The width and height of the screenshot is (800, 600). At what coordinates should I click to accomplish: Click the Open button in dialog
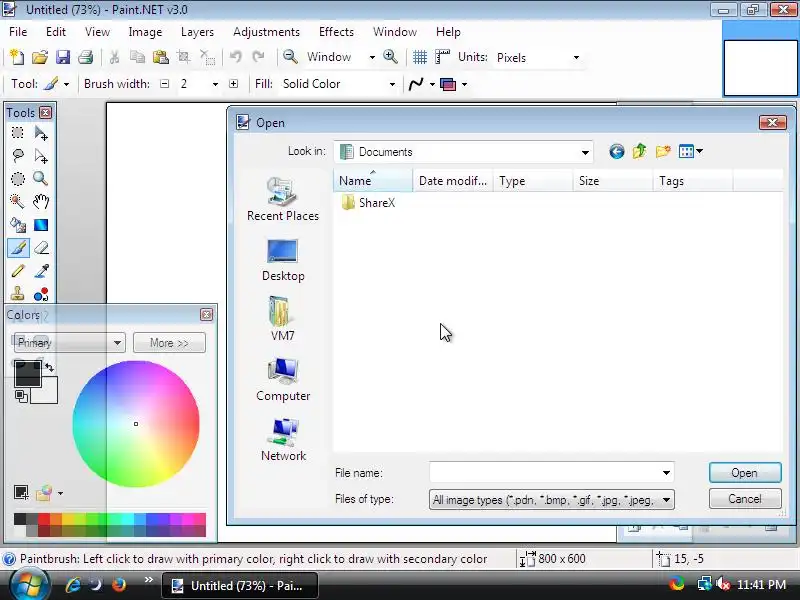pyautogui.click(x=745, y=473)
